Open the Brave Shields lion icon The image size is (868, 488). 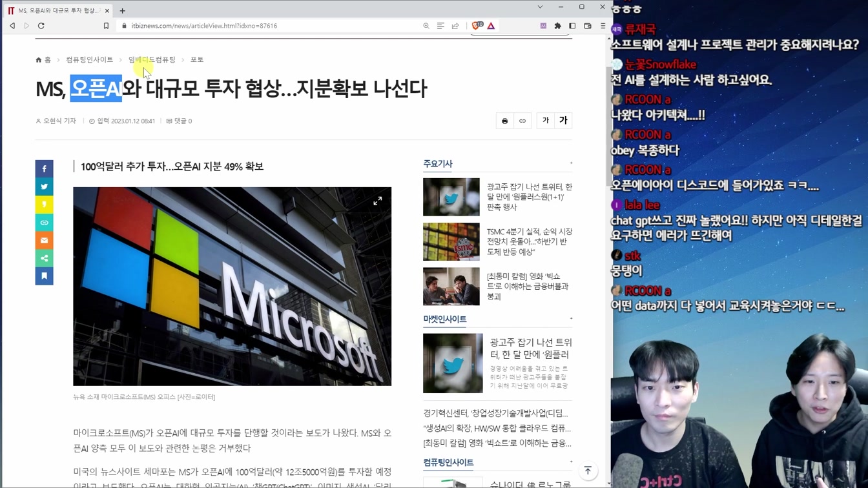pyautogui.click(x=477, y=26)
